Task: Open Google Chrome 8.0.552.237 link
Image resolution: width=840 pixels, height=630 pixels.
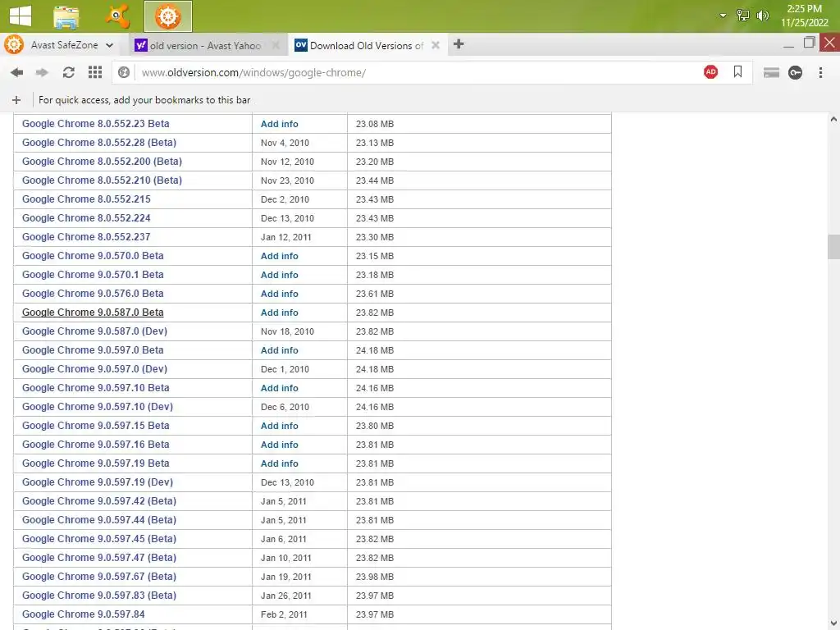Action: [x=86, y=237]
